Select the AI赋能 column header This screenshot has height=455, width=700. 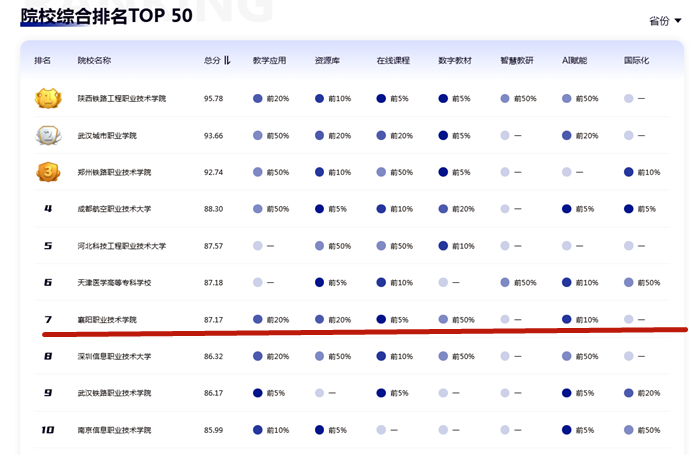click(x=574, y=61)
